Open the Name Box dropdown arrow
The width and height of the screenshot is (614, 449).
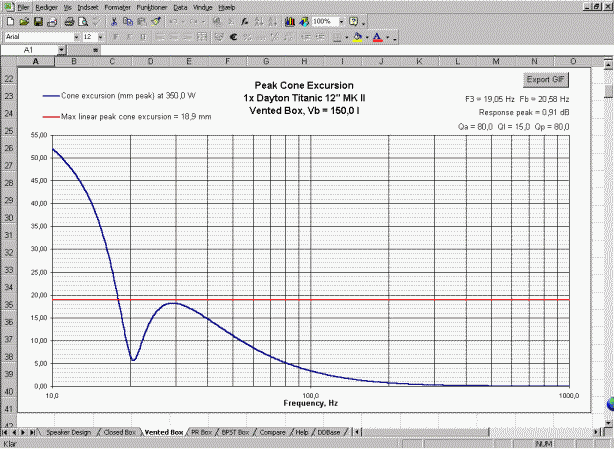[61, 49]
